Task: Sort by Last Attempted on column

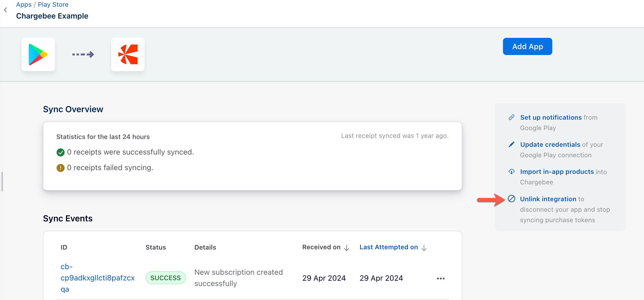Action: coord(388,247)
